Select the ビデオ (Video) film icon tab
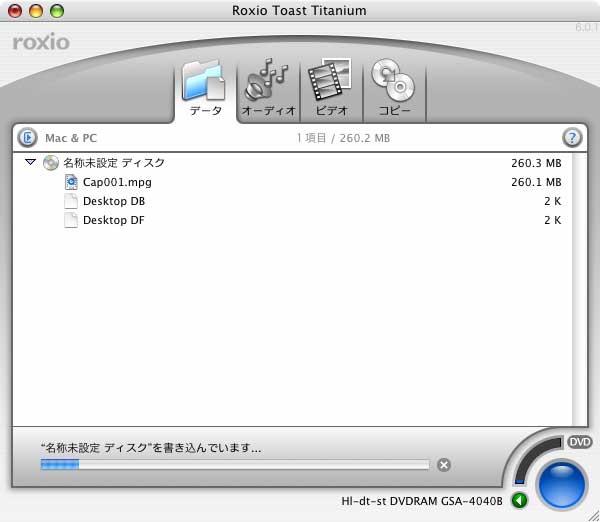Viewport: 600px width, 522px height. pos(330,88)
